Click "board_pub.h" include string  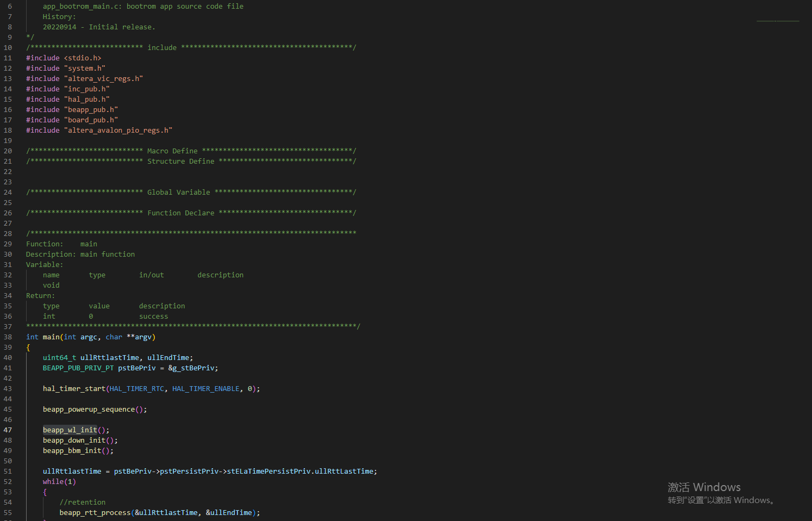coord(91,120)
